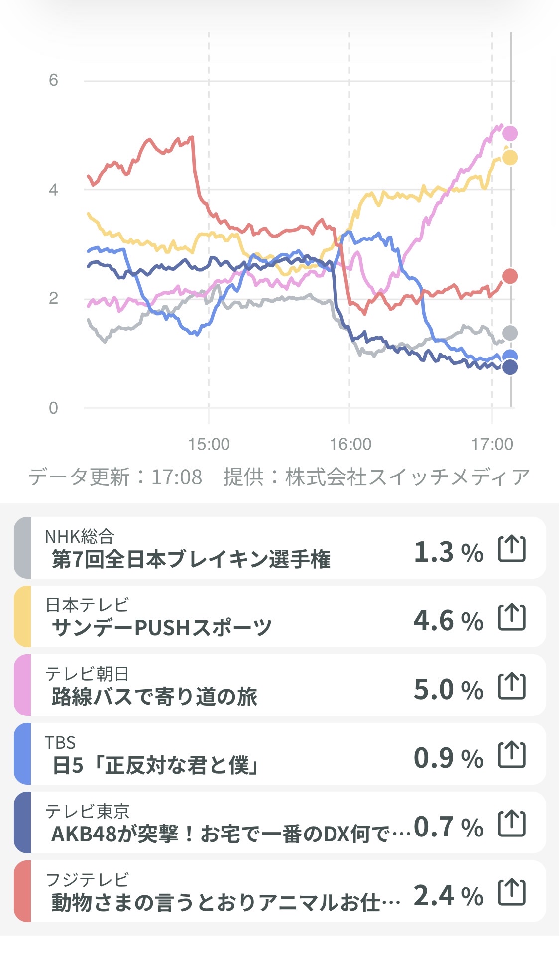560x954 pixels.
Task: Tap share icon for フジテレビ row
Action: [x=512, y=892]
